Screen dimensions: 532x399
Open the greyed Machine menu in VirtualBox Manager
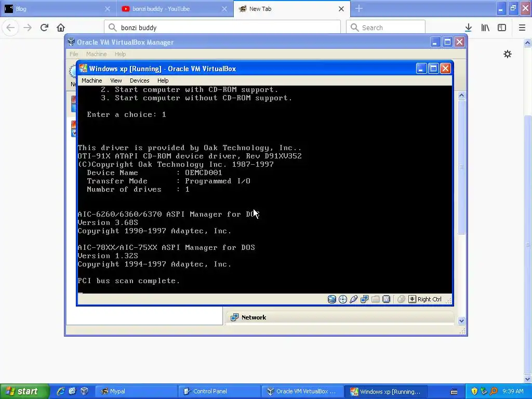point(96,54)
